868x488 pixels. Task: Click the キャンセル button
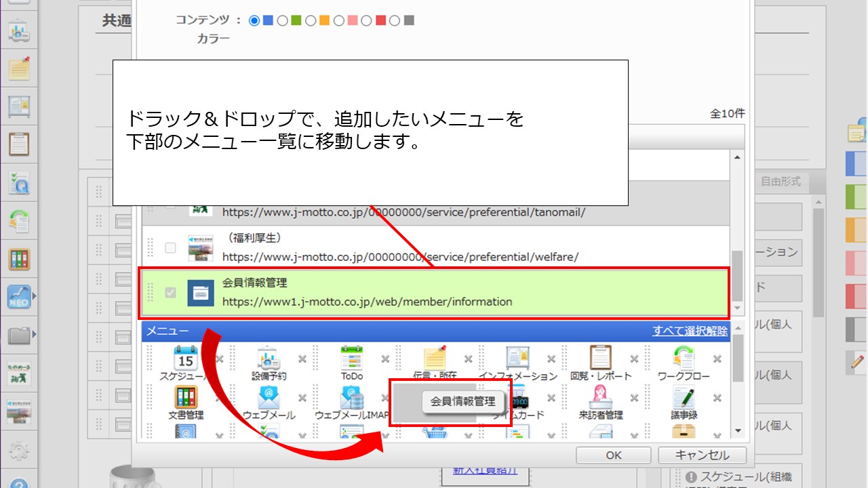(702, 455)
